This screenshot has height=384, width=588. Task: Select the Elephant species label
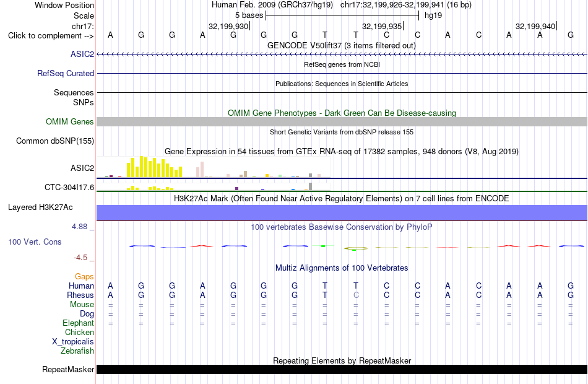click(79, 323)
